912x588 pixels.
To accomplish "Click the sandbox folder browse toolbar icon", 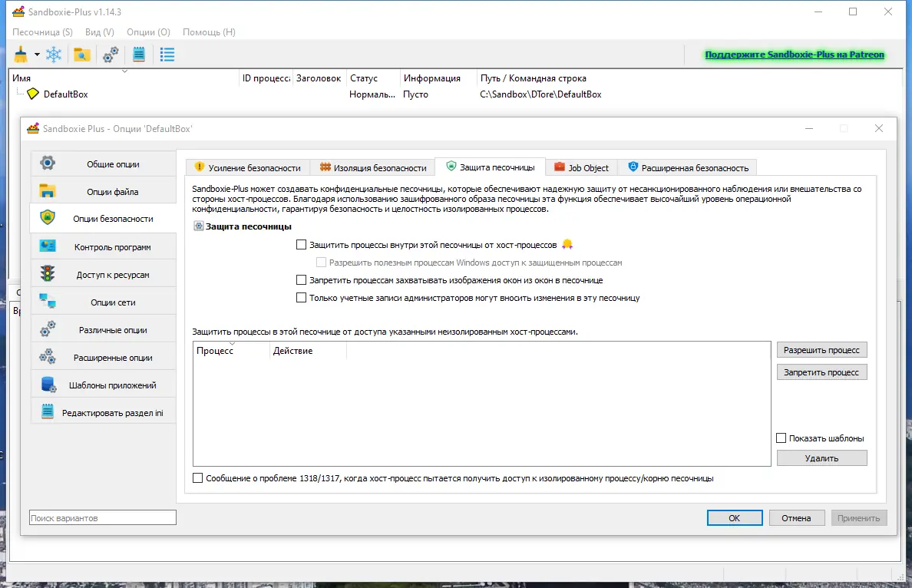I will (82, 55).
